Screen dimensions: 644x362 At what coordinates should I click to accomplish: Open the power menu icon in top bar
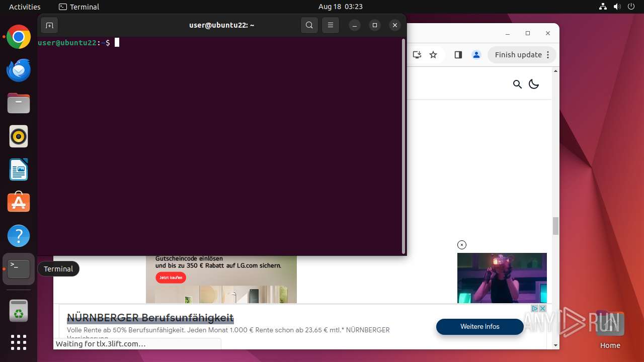click(x=631, y=7)
